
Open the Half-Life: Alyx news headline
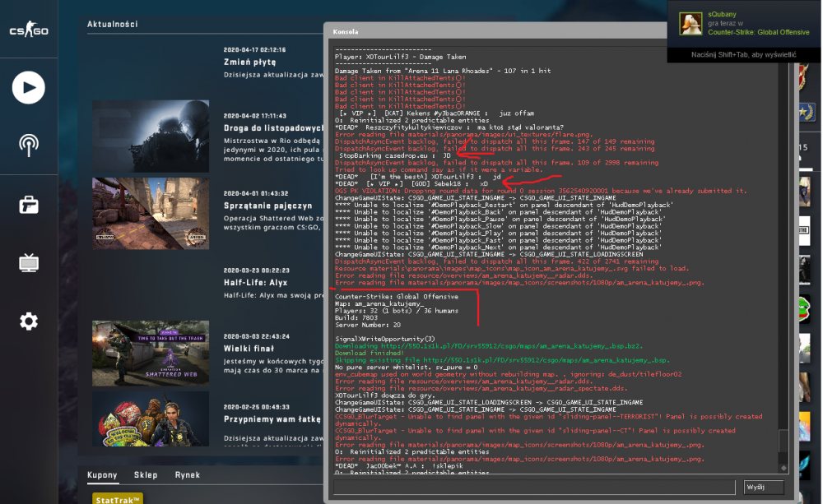(x=256, y=283)
